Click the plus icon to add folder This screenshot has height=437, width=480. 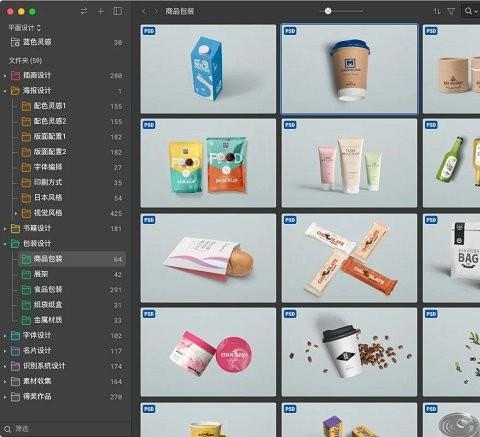pyautogui.click(x=101, y=11)
